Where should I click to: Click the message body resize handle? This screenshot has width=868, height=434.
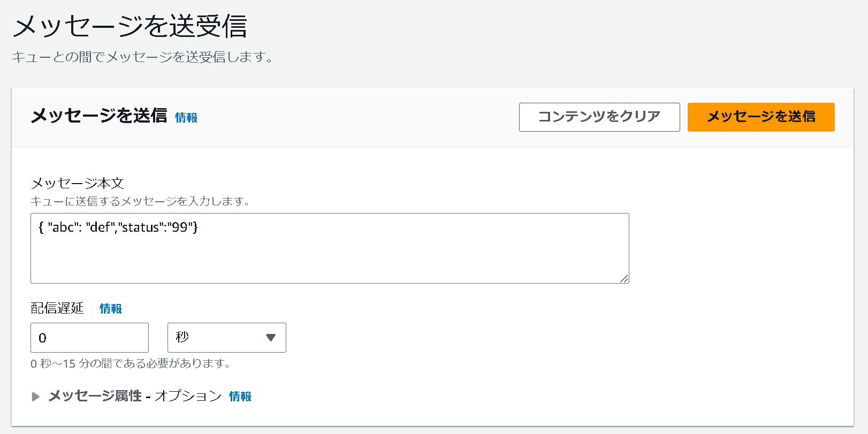click(x=624, y=278)
